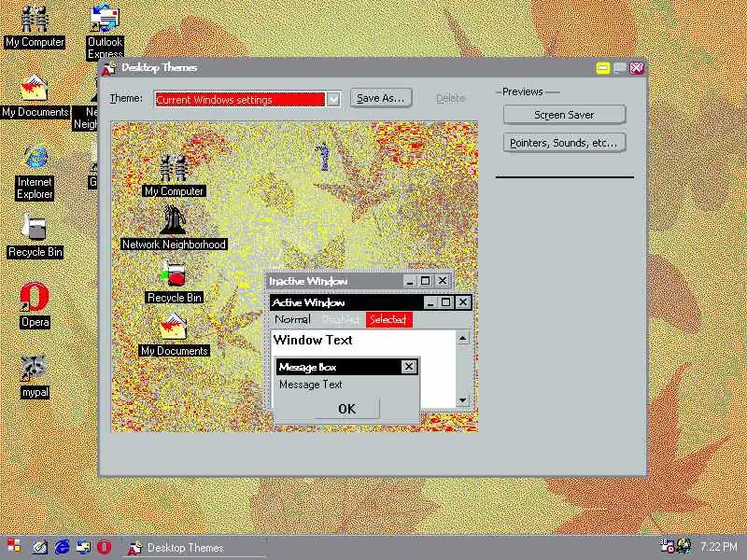Click Window Text in preview window
Screen dimensions: 747x560
(313, 340)
